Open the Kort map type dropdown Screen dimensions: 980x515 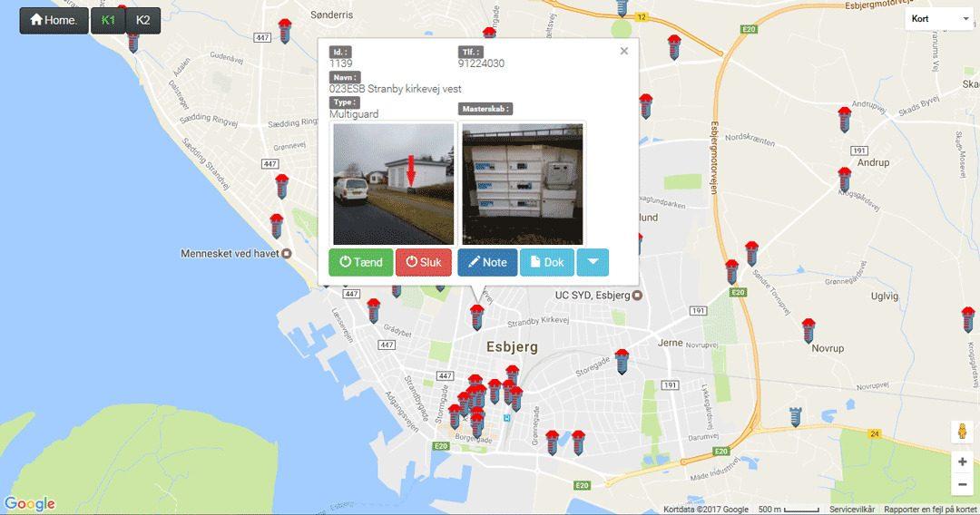coord(940,19)
